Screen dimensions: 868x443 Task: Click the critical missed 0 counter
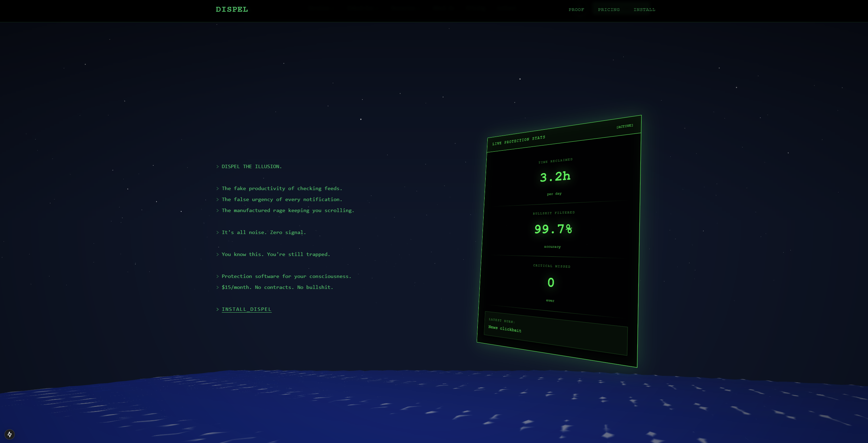tap(551, 282)
